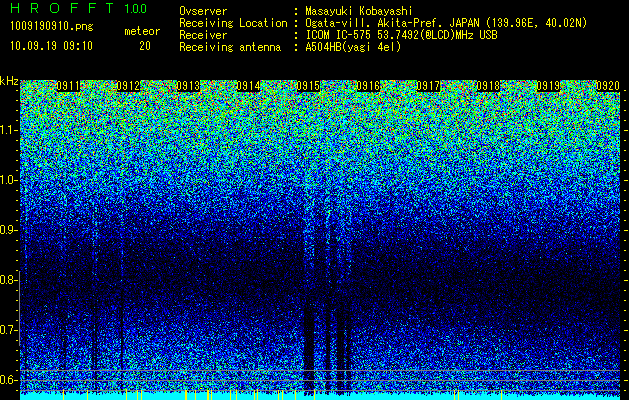Click the 0.7 kHz axis label

click(9, 330)
